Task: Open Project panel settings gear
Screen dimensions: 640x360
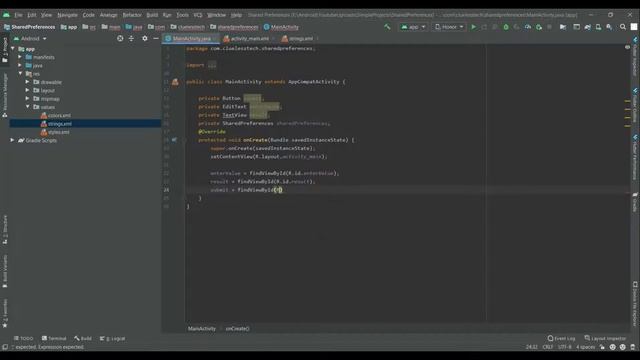Action: click(x=144, y=38)
